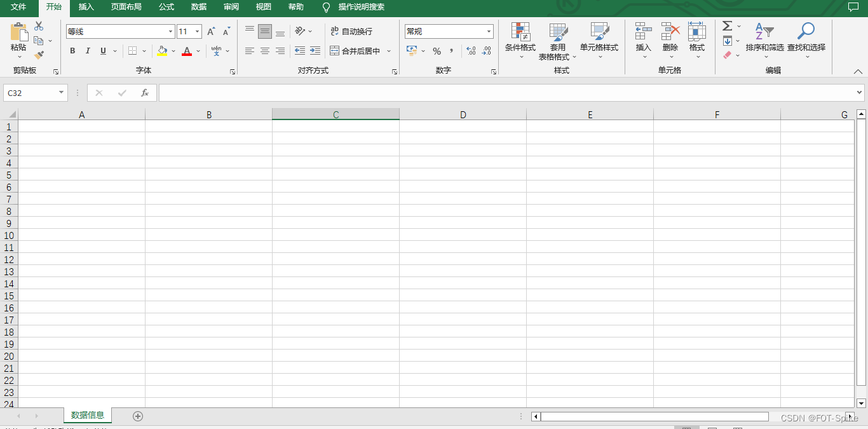The width and height of the screenshot is (868, 429).
Task: Center text horizontally
Action: (x=265, y=51)
